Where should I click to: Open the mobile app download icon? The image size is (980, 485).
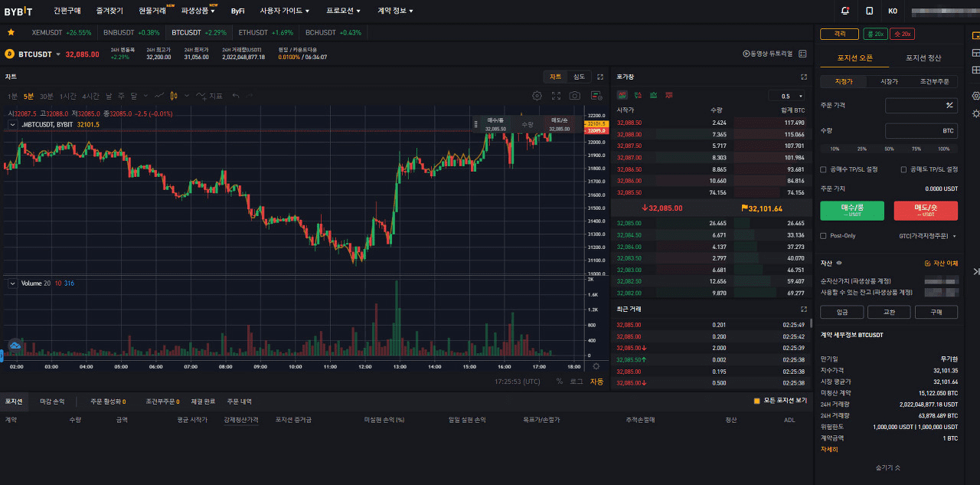coord(869,11)
